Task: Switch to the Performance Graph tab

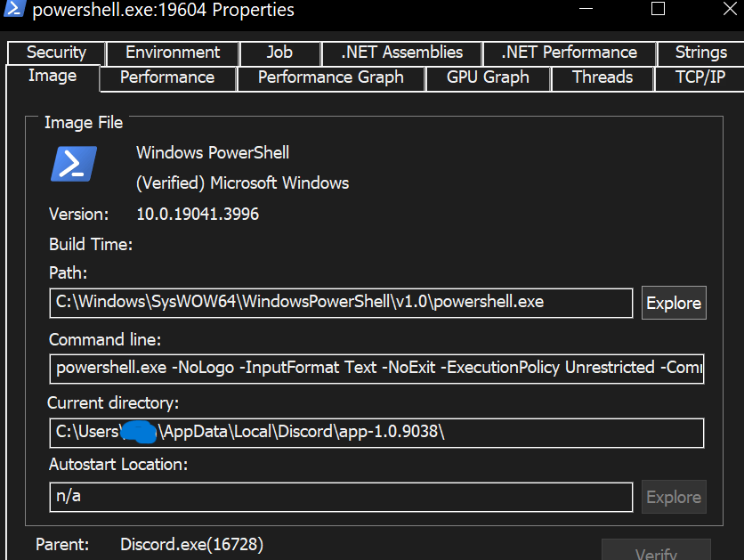Action: coord(331,77)
